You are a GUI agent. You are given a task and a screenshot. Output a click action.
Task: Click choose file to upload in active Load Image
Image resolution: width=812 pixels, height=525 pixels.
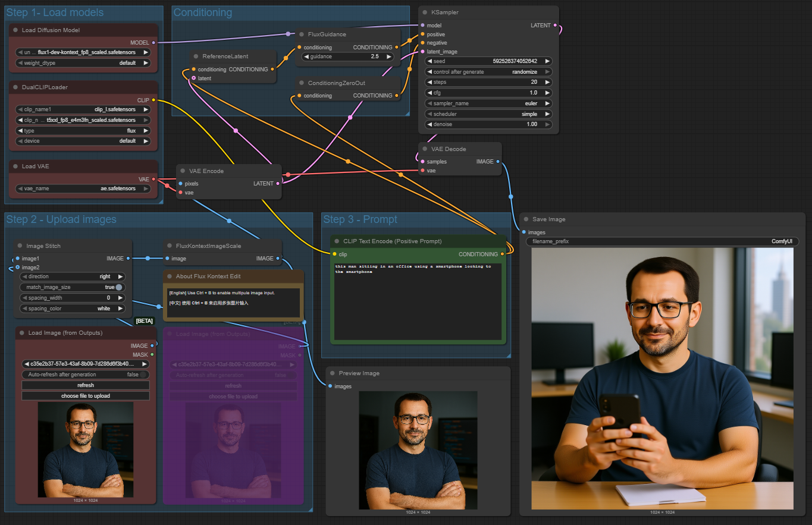pos(85,396)
